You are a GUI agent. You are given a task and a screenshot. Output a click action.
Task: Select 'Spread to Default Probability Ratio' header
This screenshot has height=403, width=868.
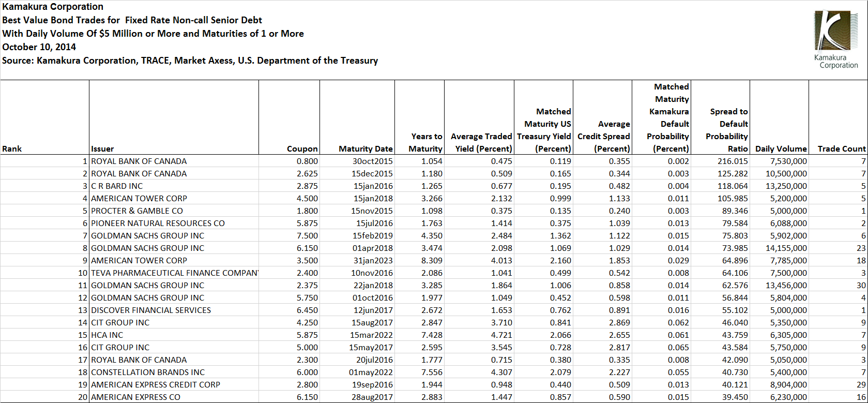click(727, 130)
